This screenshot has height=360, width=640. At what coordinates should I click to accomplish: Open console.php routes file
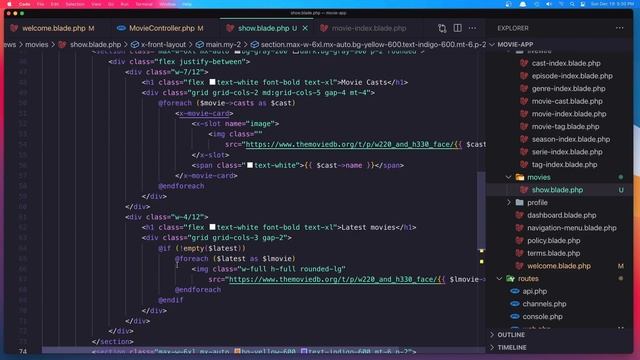(542, 316)
